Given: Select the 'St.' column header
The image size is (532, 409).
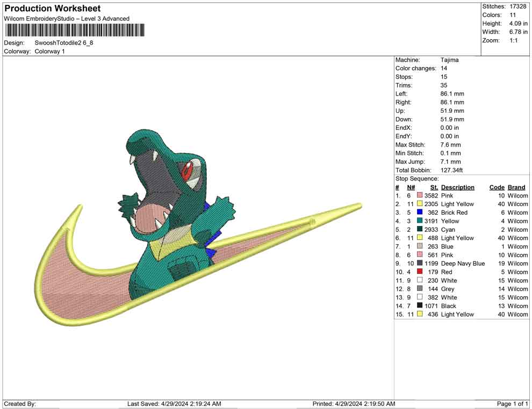Looking at the screenshot, I should pos(434,187).
